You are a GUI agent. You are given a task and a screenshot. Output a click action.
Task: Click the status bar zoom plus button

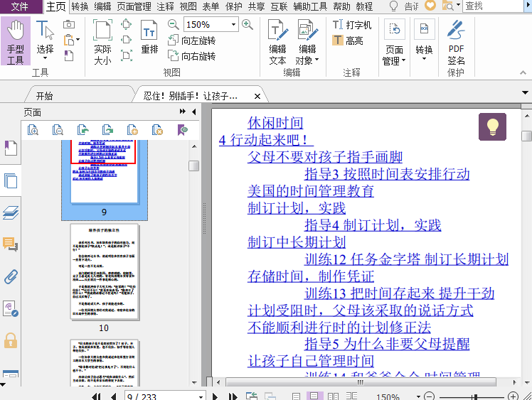coord(513,396)
